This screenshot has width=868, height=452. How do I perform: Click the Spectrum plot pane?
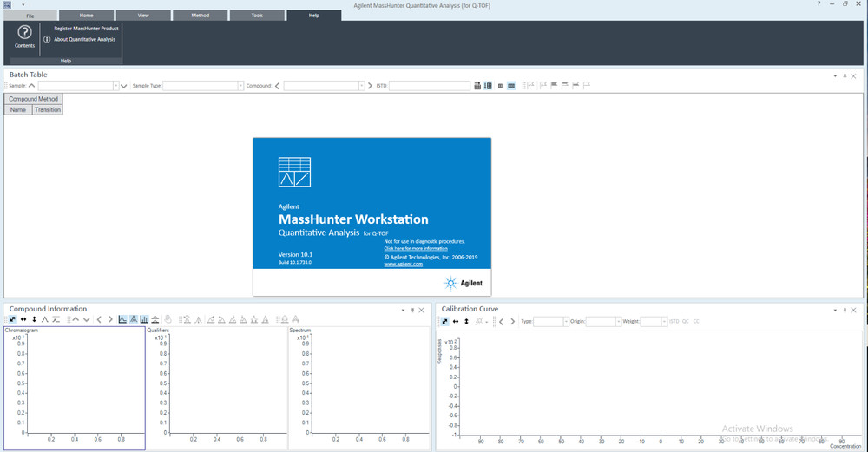point(358,388)
